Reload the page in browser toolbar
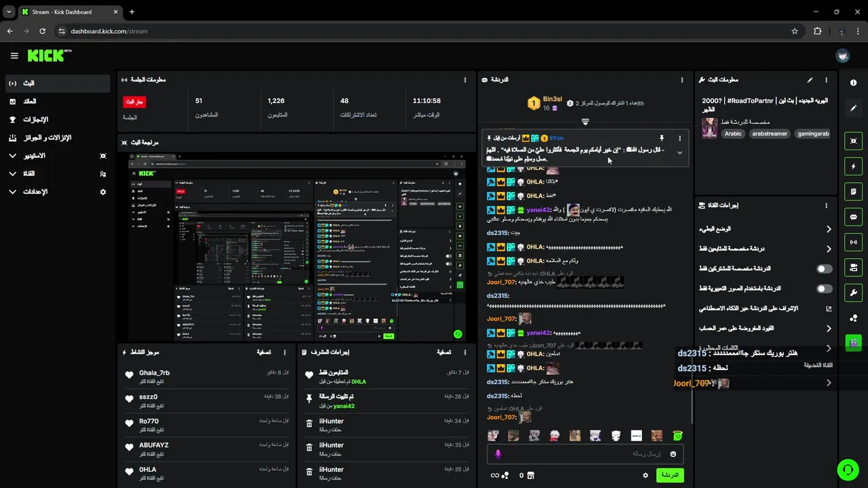The height and width of the screenshot is (488, 868). (42, 31)
